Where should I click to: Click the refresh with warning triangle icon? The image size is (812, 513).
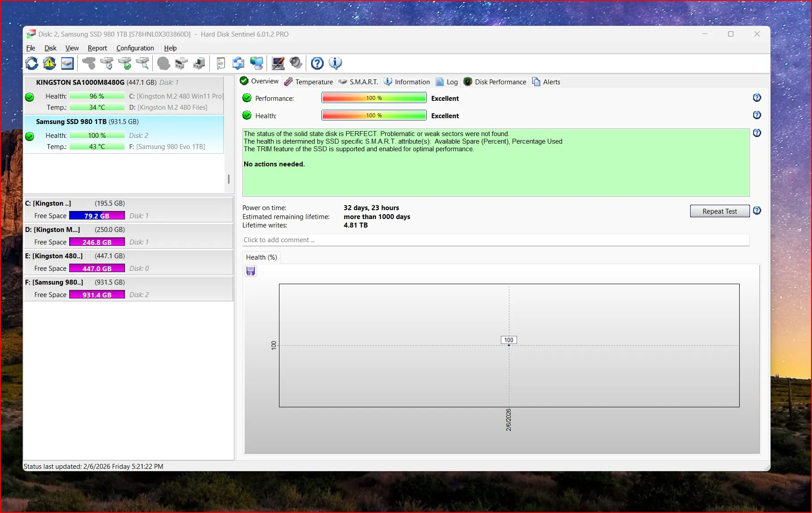point(50,63)
